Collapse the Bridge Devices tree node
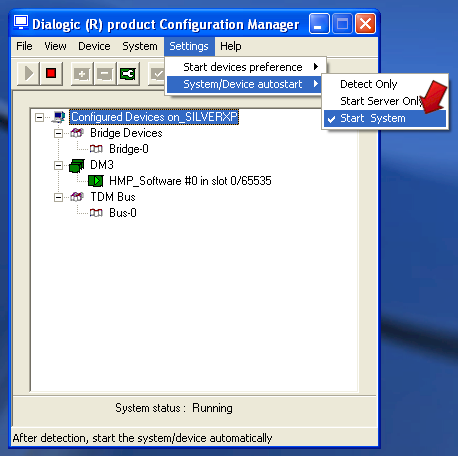This screenshot has height=456, width=458. (58, 133)
